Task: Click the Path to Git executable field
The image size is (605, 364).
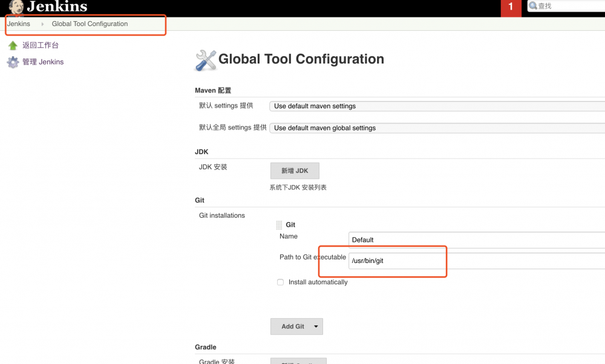Action: coord(477,261)
